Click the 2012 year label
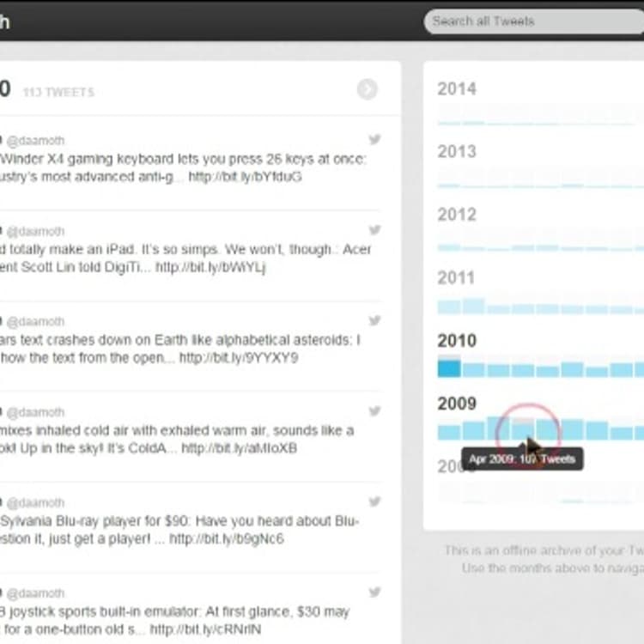This screenshot has height=644, width=644. coord(457,215)
